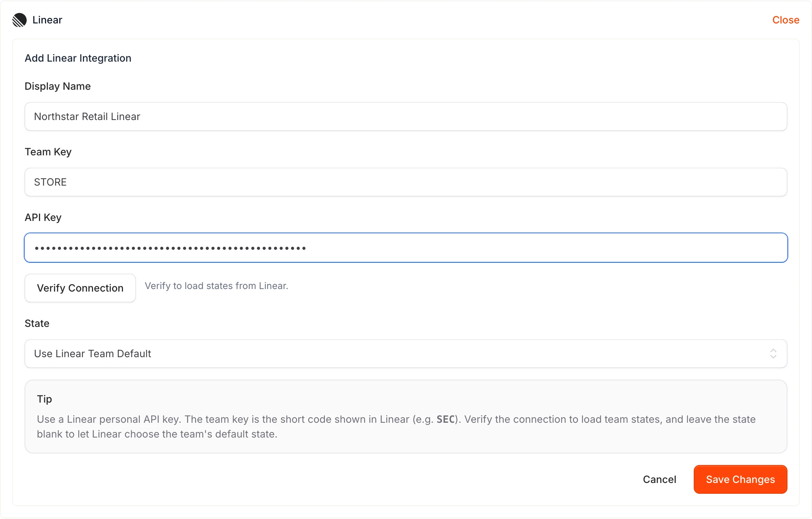
Task: Close the Linear integration dialog
Action: [x=786, y=20]
